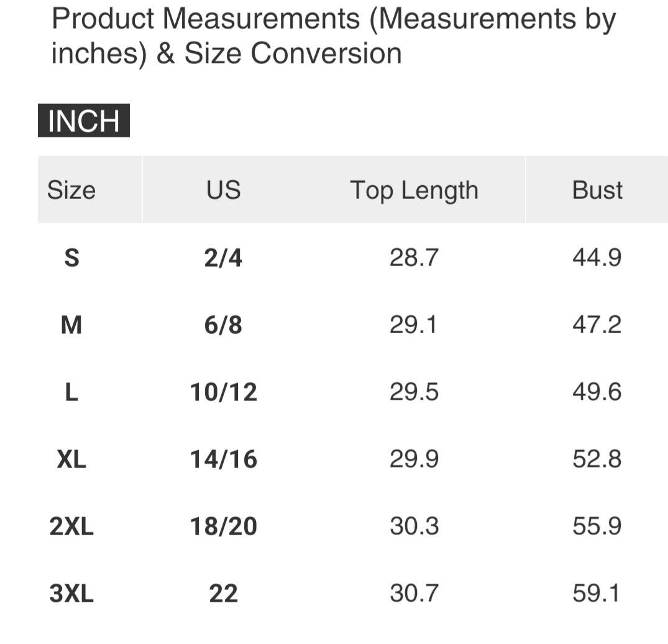This screenshot has height=644, width=668.
Task: Click the 29.9 top length value
Action: coord(414,459)
